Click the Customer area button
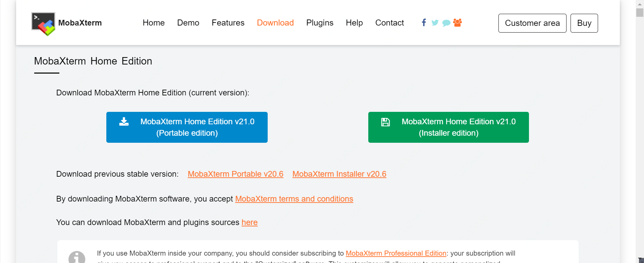 [532, 23]
